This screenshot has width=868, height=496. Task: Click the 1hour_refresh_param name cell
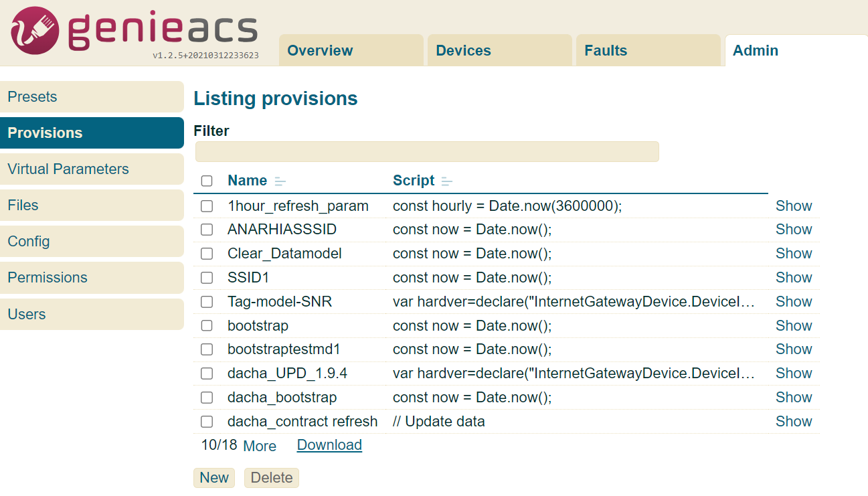tap(298, 206)
